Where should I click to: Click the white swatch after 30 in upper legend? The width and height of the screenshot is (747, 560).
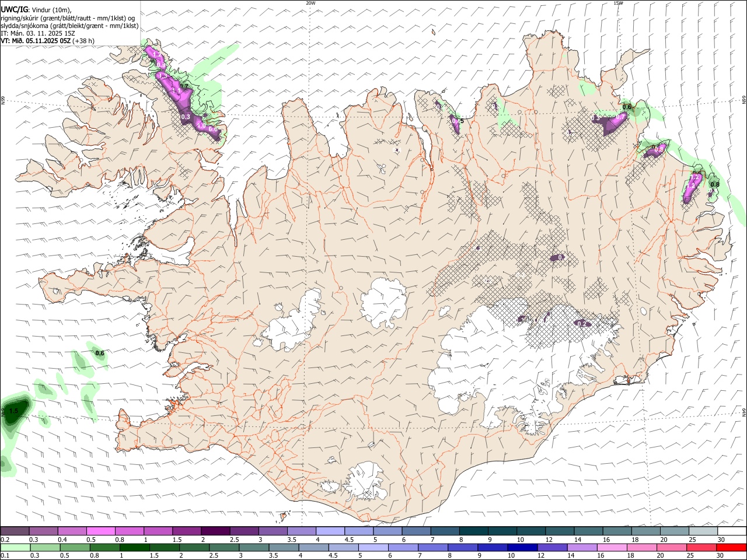click(x=732, y=531)
